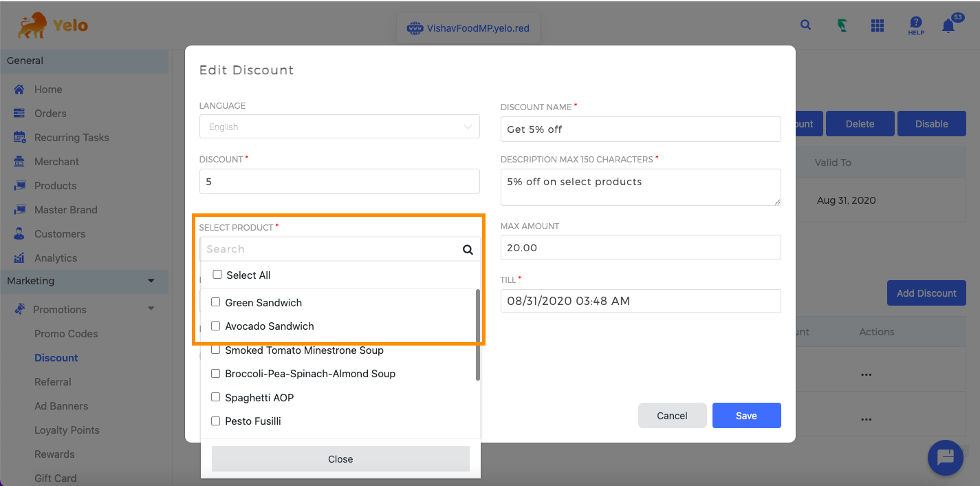Image resolution: width=980 pixels, height=486 pixels.
Task: Collapse the Marketing section arrow
Action: pyautogui.click(x=151, y=281)
